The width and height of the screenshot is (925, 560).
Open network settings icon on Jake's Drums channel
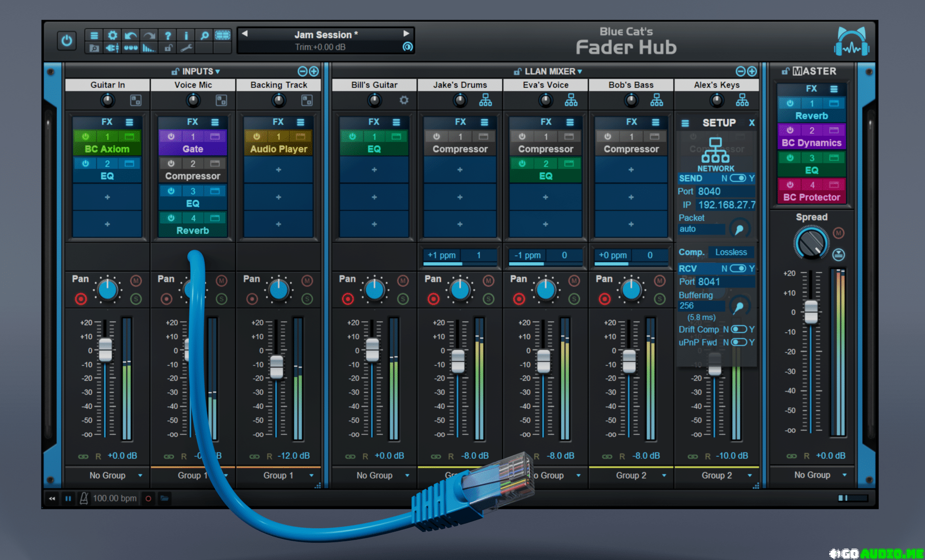486,100
